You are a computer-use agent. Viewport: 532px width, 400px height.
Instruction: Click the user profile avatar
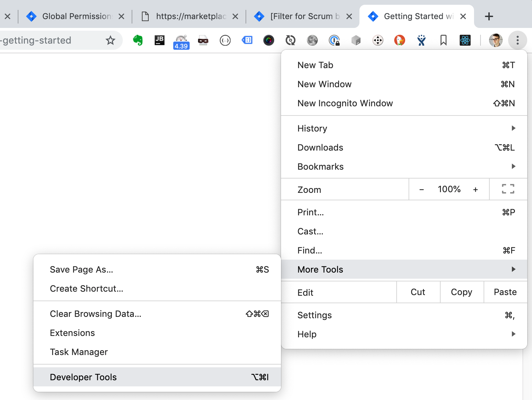pos(496,40)
